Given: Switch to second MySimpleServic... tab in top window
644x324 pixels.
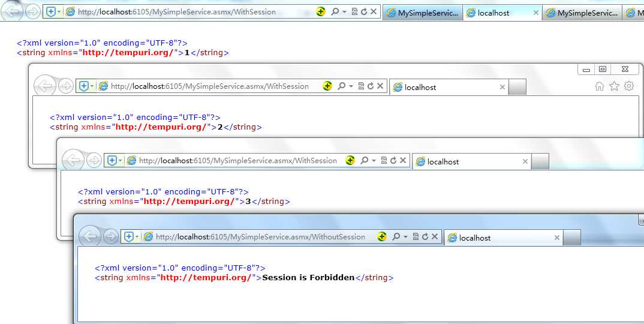Looking at the screenshot, I should pos(582,13).
